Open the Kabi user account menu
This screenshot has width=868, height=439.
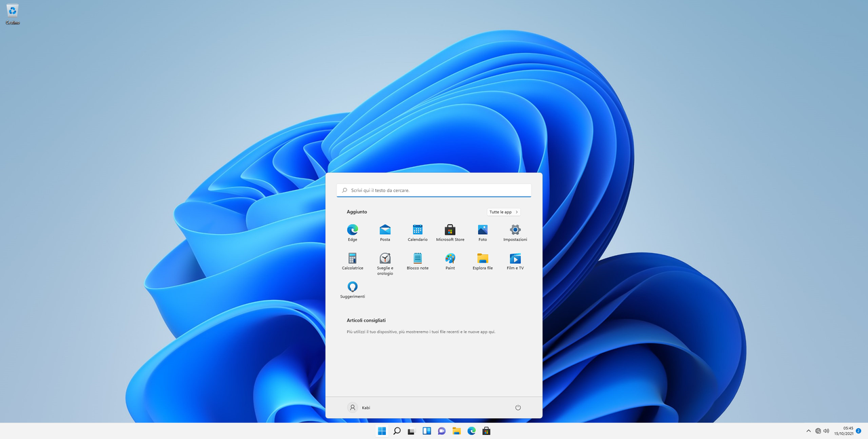pos(359,408)
